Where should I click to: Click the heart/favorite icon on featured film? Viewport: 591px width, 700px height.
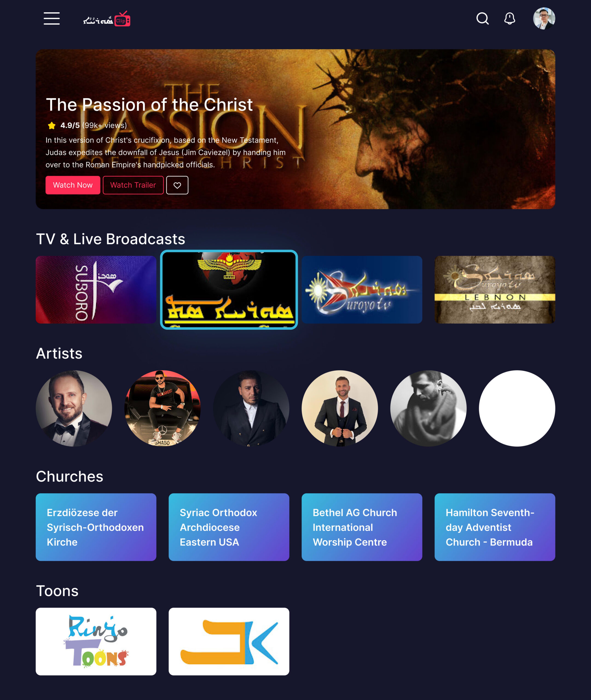coord(177,185)
